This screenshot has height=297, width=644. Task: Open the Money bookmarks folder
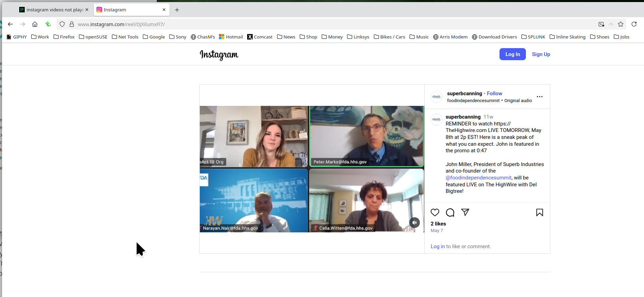tap(332, 37)
